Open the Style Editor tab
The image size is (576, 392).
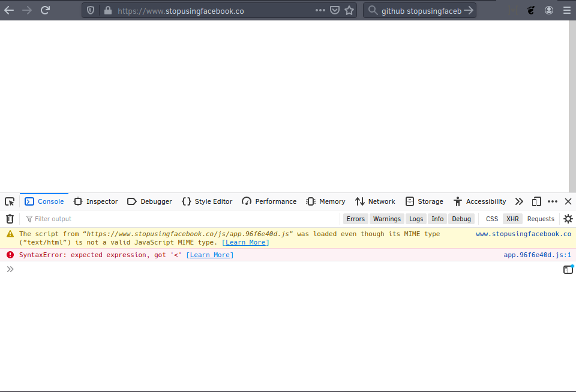[x=207, y=201]
